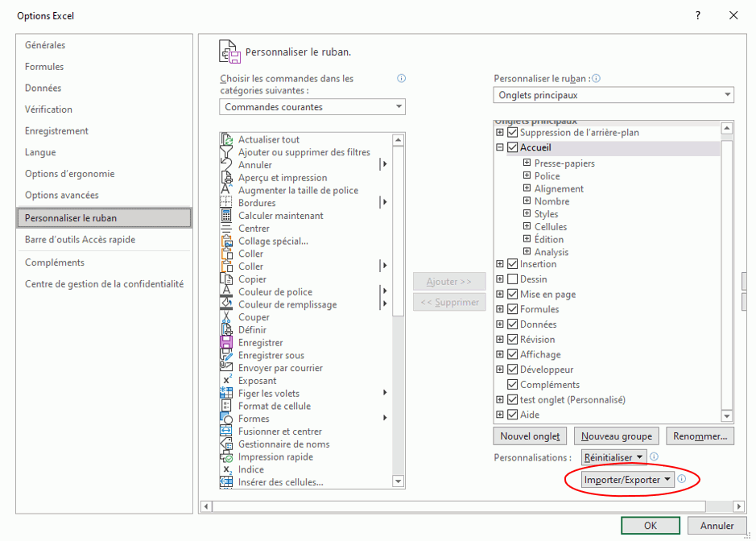Image resolution: width=756 pixels, height=541 pixels.
Task: Uncheck test onglet (Personnalisé) checkbox
Action: pos(513,399)
